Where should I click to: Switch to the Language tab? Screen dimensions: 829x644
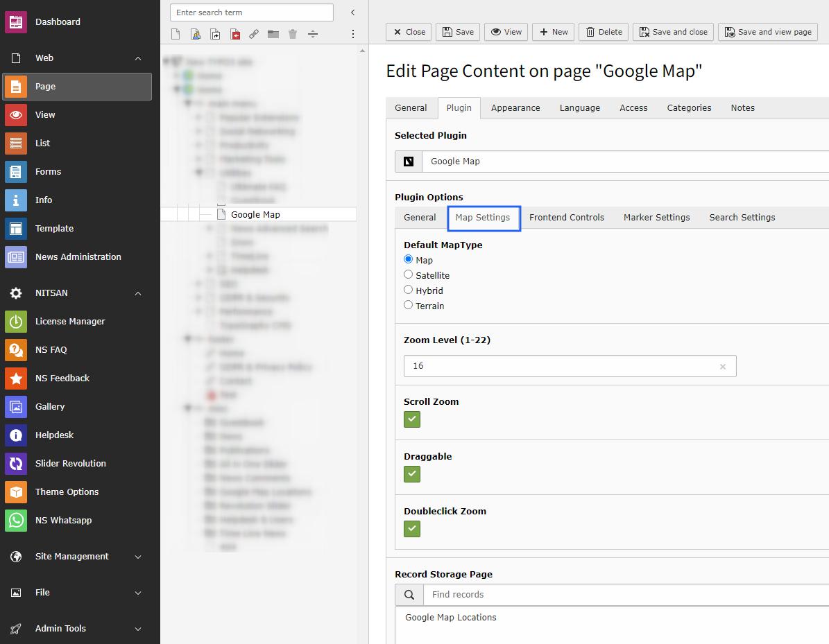click(580, 108)
